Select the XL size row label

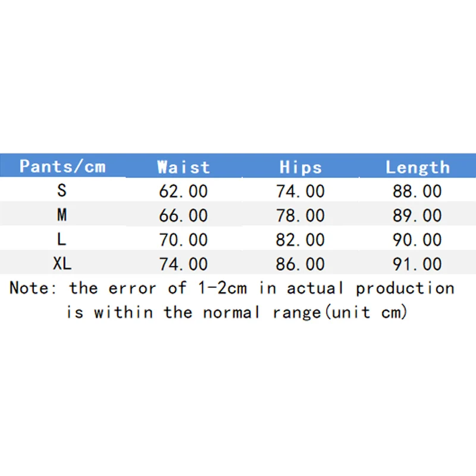point(62,264)
